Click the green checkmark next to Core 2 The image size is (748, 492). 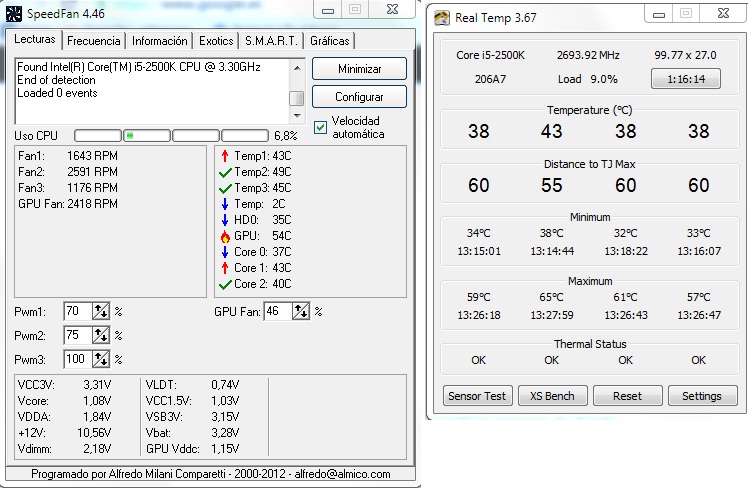coord(224,284)
